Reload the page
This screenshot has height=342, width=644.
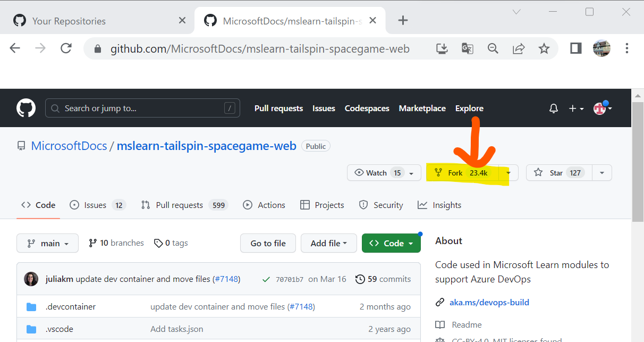pos(66,48)
